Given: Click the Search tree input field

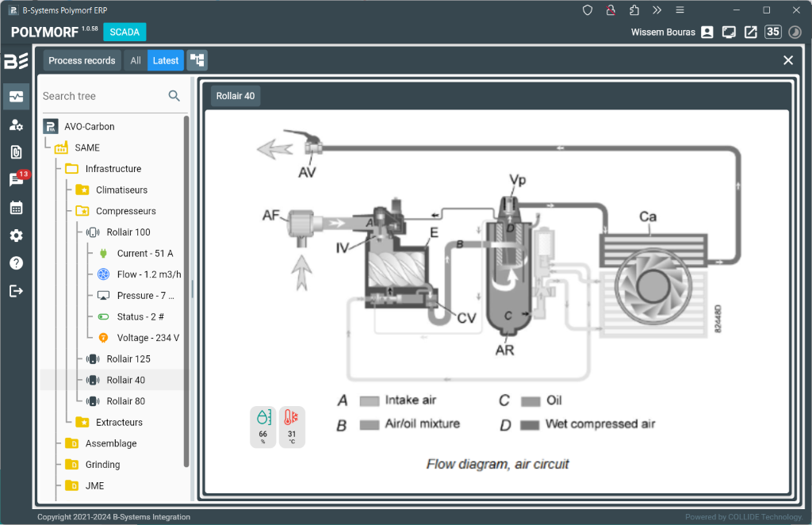Looking at the screenshot, I should point(104,96).
